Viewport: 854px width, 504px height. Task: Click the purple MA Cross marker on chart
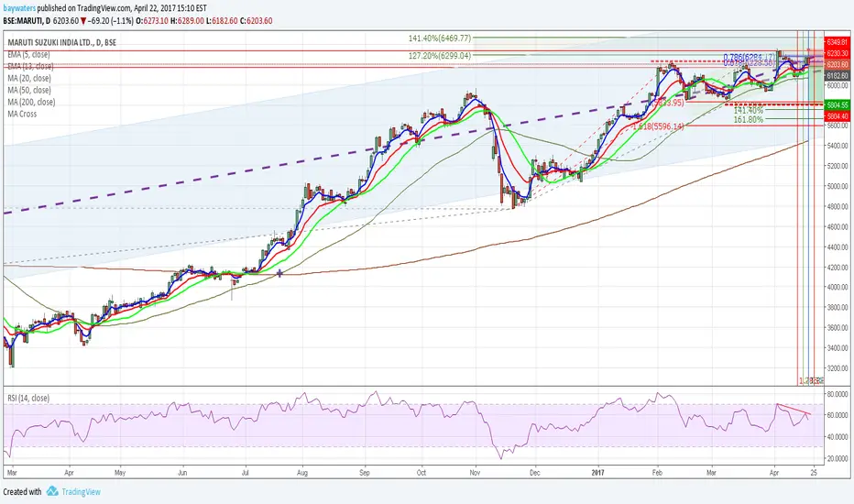(x=280, y=273)
